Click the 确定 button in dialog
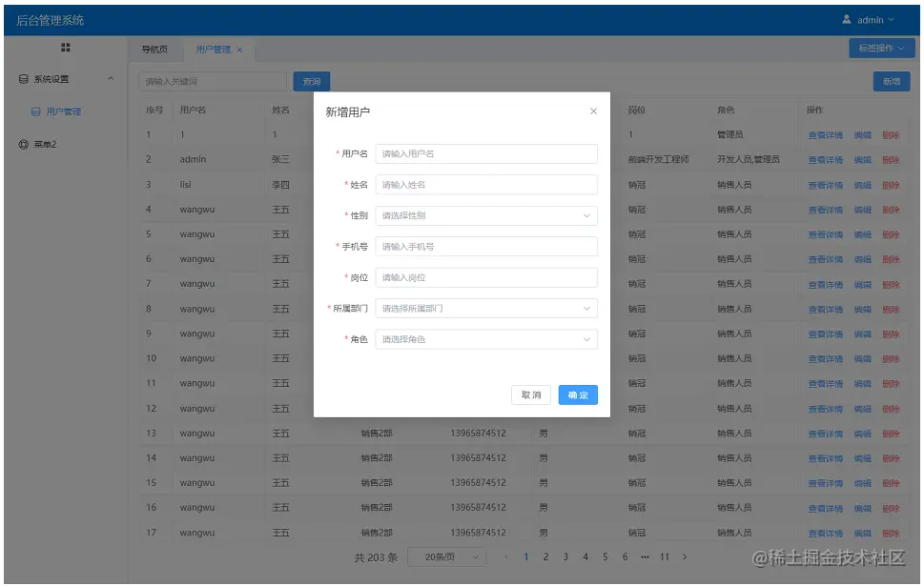 pyautogui.click(x=578, y=394)
